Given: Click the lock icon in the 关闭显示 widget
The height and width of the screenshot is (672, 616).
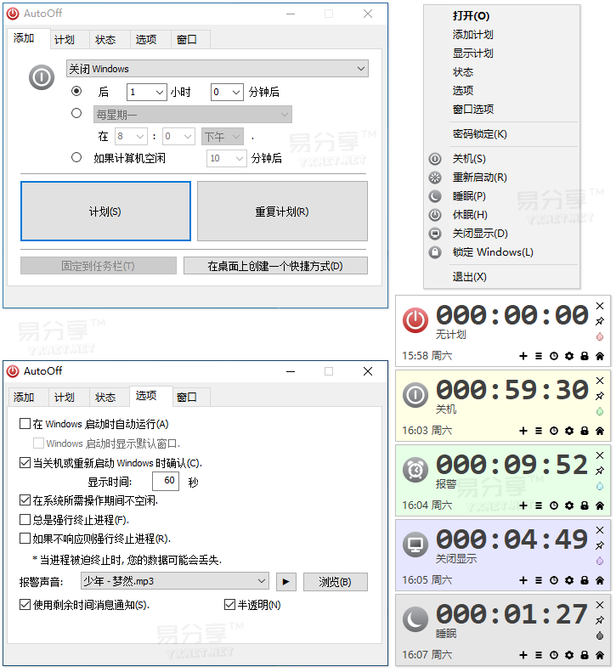Looking at the screenshot, I should click(585, 580).
